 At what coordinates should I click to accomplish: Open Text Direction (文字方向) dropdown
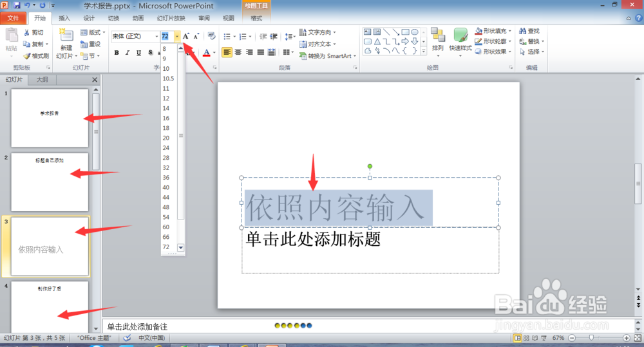(x=317, y=32)
